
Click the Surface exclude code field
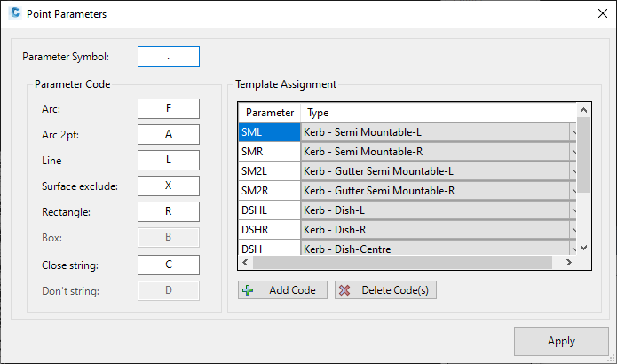point(169,186)
